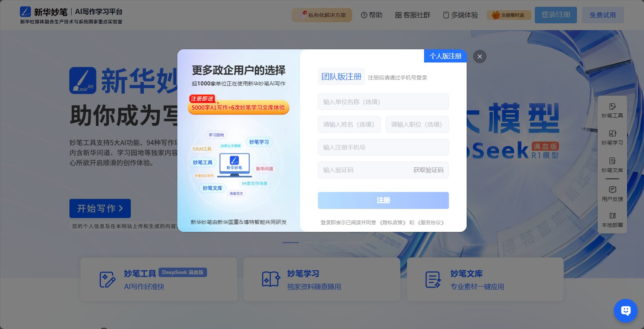This screenshot has height=329, width=644.
Task: Switch to 个人版注册 tab
Action: tap(445, 56)
